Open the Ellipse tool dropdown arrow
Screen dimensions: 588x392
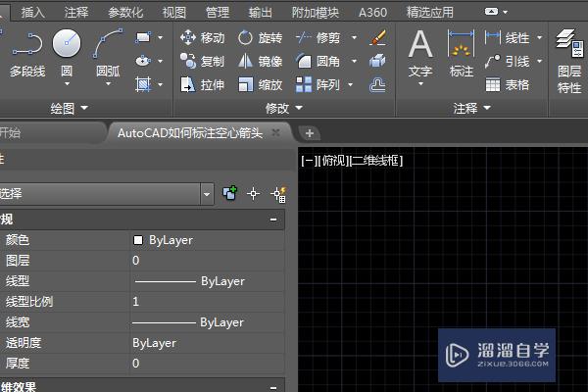pos(160,61)
